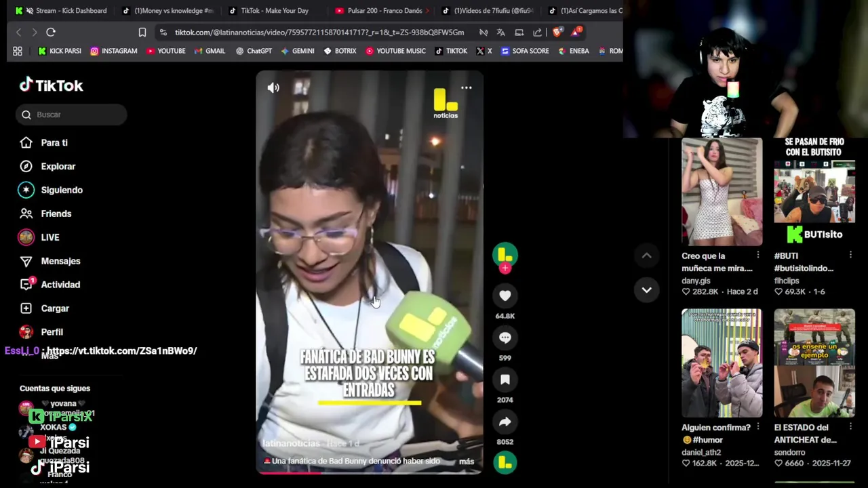Viewport: 868px width, 488px height.
Task: Go forward in browser history
Action: [34, 32]
